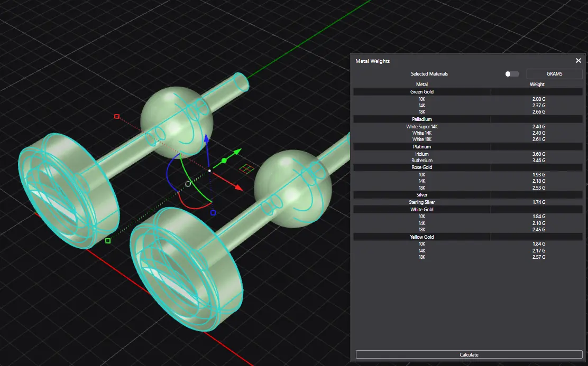Click the 3.60 G weight value
588x366 pixels.
point(538,154)
